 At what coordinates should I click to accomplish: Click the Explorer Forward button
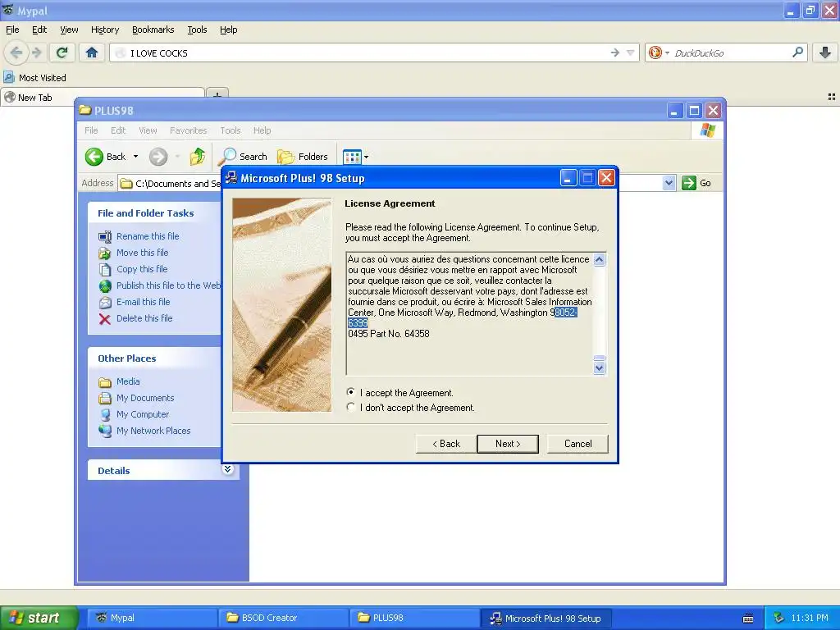[158, 157]
